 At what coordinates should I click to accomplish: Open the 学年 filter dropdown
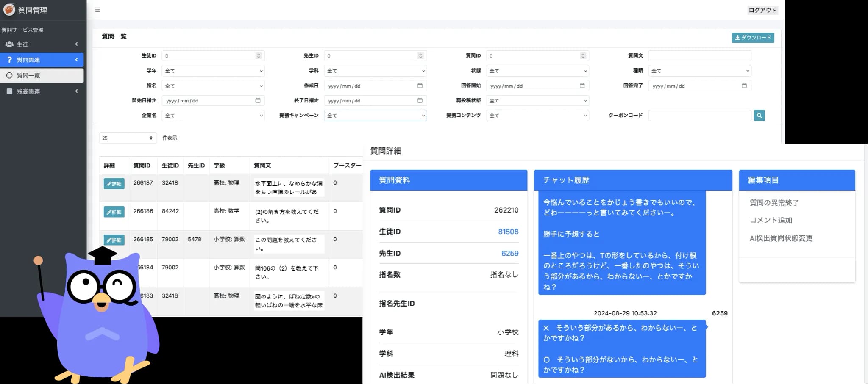[x=213, y=71]
